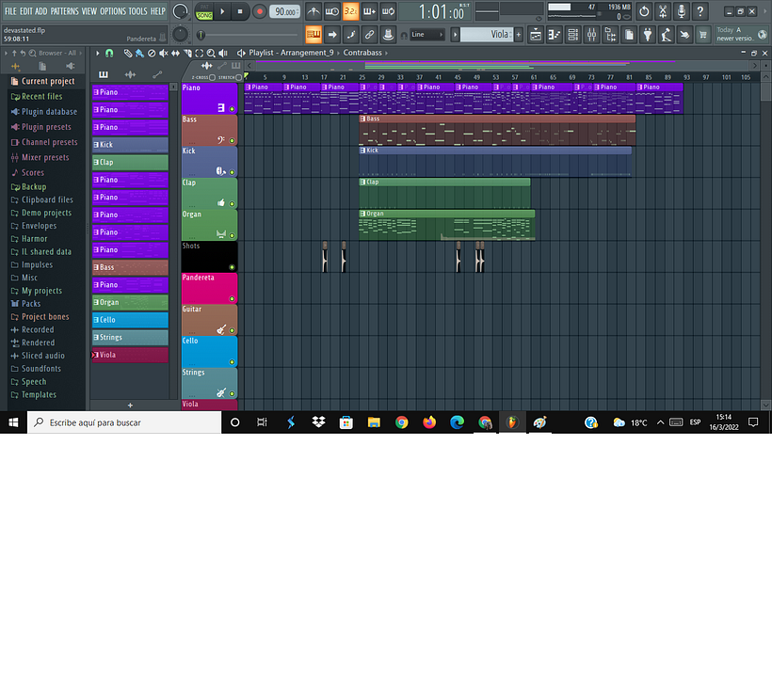Toggle typing keyboard to piano icon

click(314, 35)
